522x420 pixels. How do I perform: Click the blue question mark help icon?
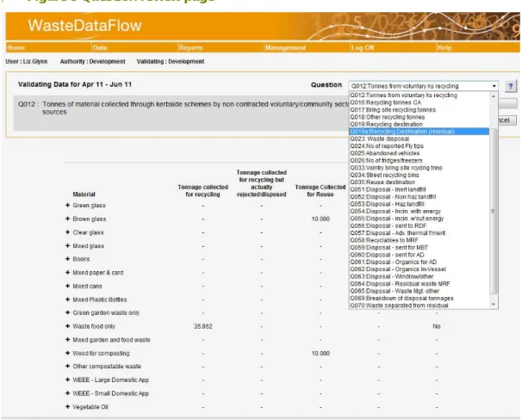[510, 86]
